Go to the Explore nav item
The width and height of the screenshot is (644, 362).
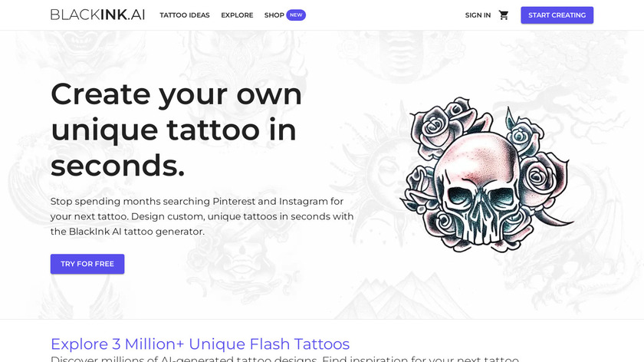pyautogui.click(x=237, y=15)
